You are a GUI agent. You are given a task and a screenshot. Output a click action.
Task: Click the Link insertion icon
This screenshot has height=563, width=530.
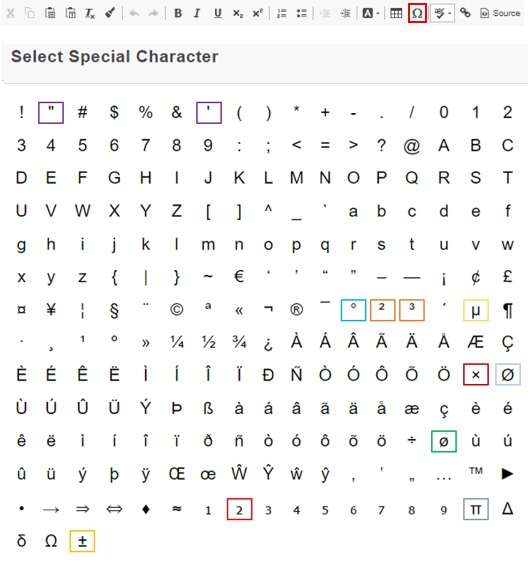[x=465, y=13]
